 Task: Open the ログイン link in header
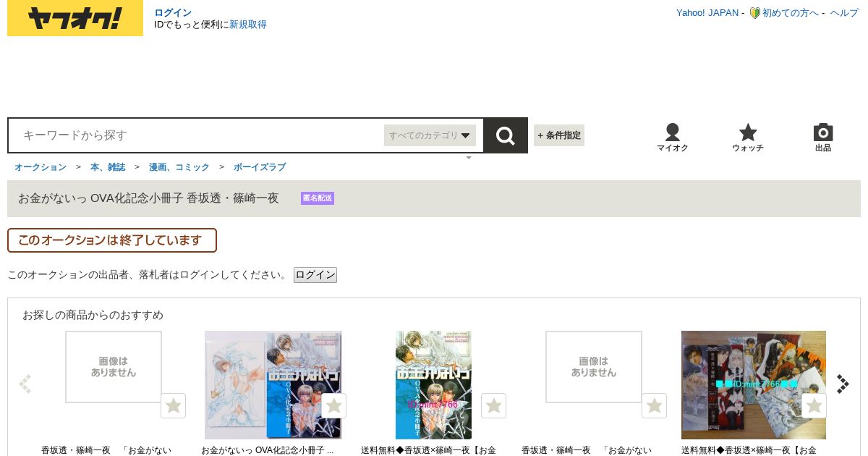pyautogui.click(x=173, y=13)
